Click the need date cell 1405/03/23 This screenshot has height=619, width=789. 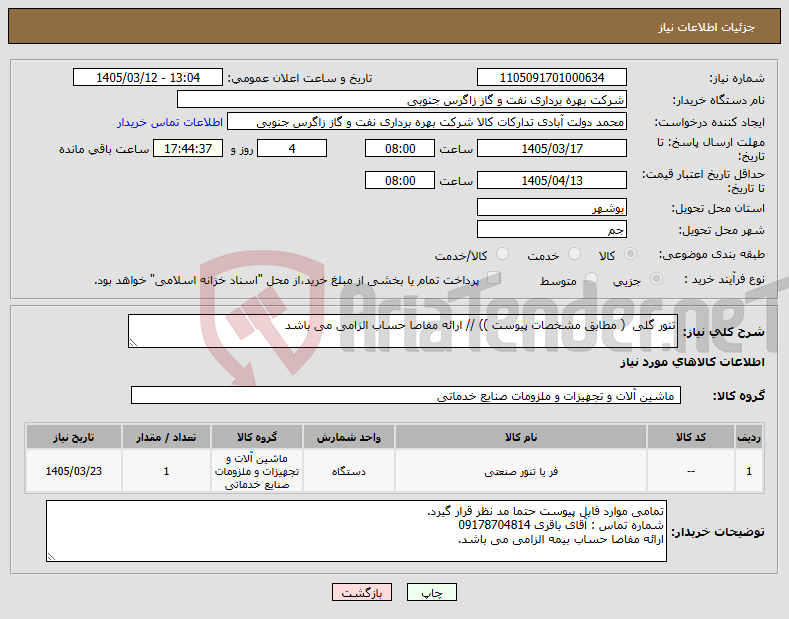click(x=73, y=472)
